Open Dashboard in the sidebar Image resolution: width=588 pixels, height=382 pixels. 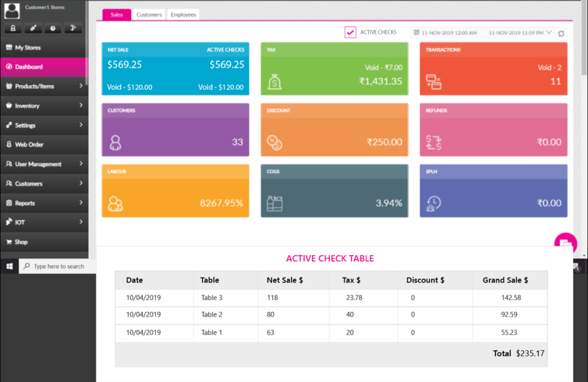[44, 67]
